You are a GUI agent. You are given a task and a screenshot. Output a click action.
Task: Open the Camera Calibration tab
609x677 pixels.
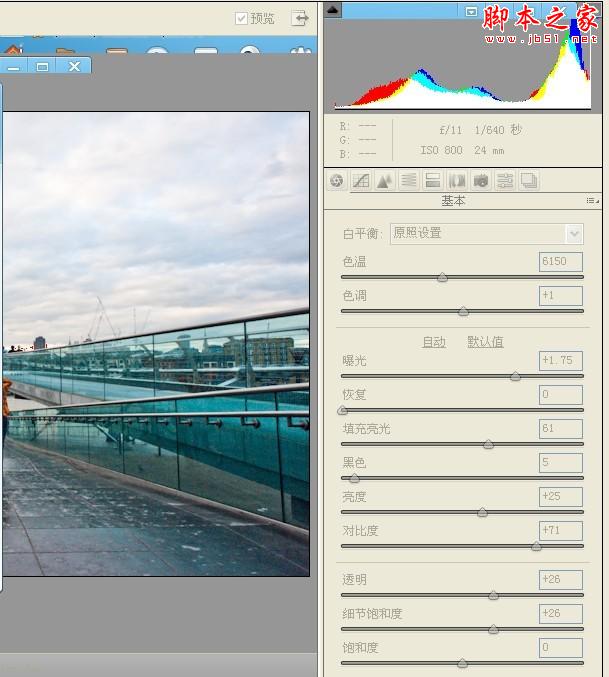click(480, 180)
